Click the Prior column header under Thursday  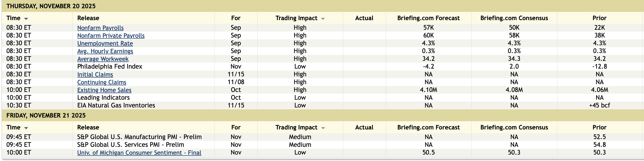tap(599, 18)
